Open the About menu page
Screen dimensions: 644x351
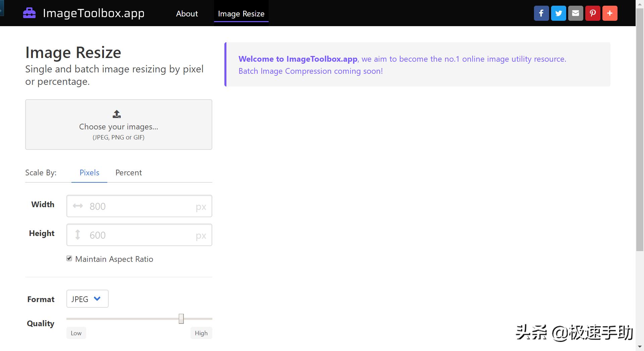(x=187, y=14)
